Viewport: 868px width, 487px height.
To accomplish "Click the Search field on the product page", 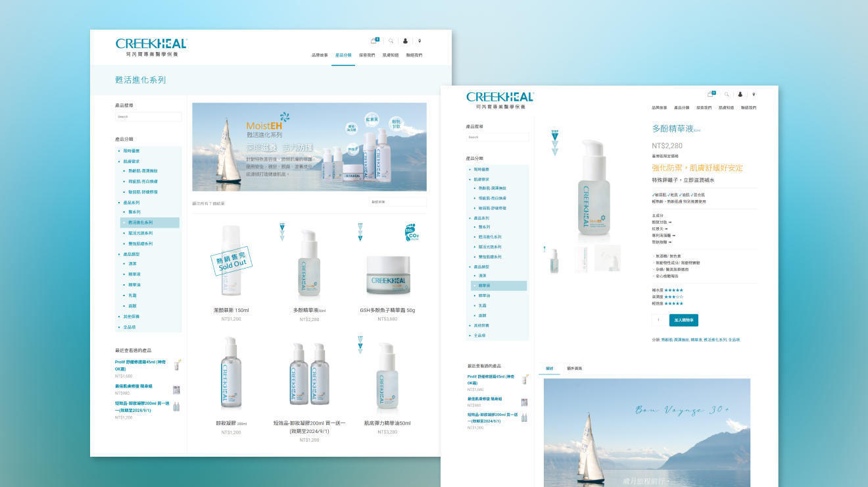I will [497, 137].
